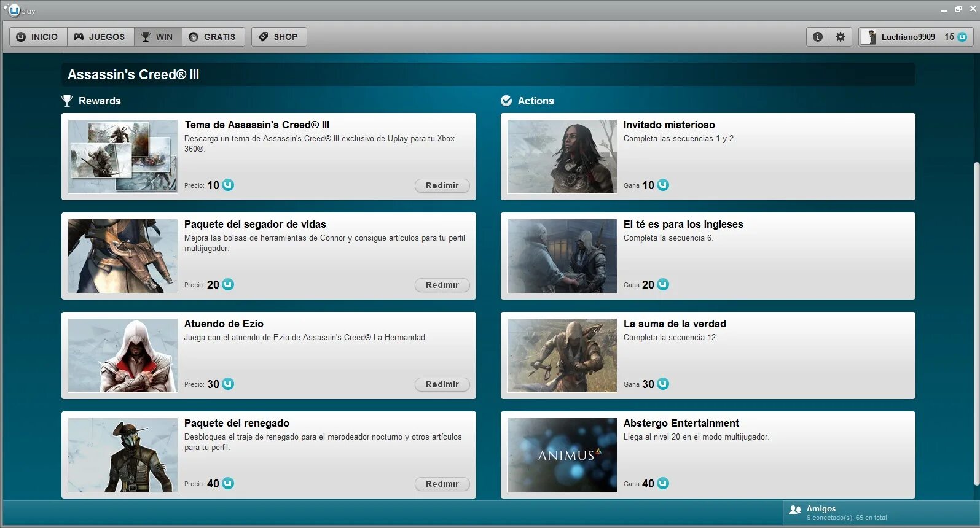Click the 'Abstergo Entertainment' action title
This screenshot has width=980, height=528.
(x=681, y=423)
